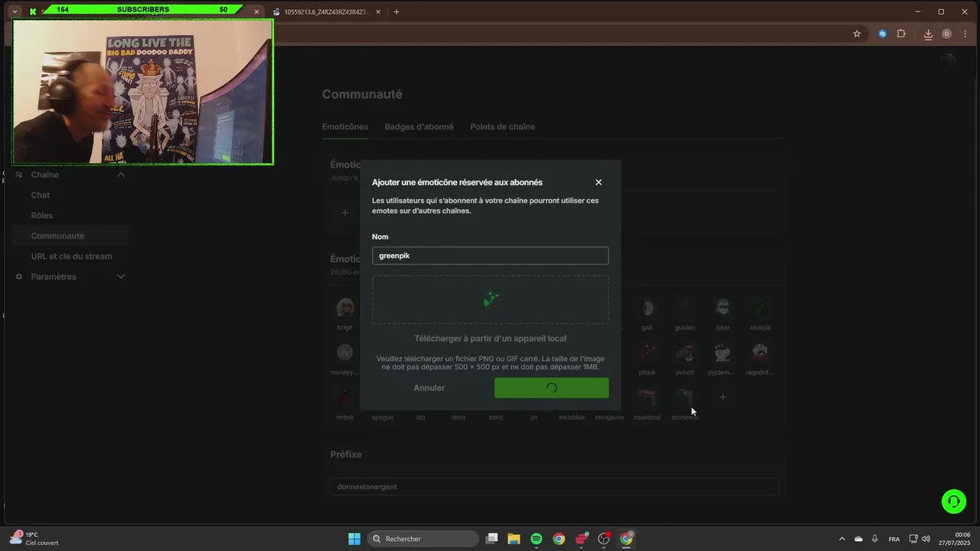Show hidden system tray icons

(842, 539)
